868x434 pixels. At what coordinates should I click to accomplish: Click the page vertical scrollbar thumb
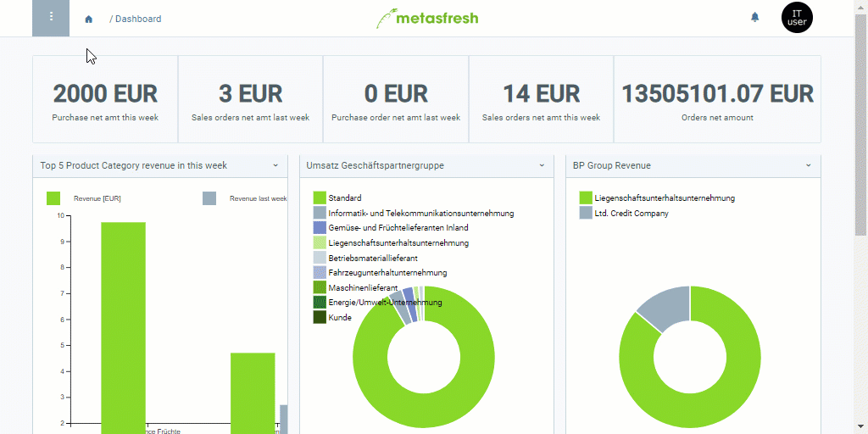coord(861,125)
